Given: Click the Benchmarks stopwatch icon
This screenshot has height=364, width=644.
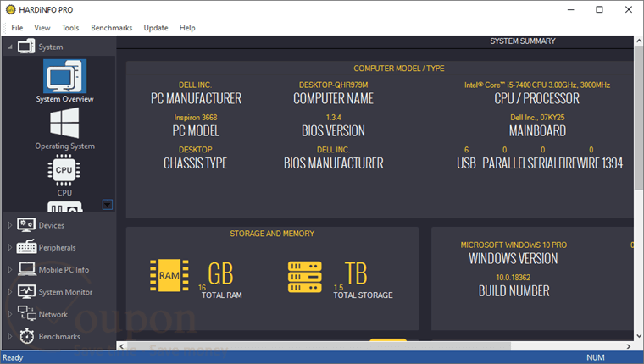Looking at the screenshot, I should pyautogui.click(x=27, y=336).
